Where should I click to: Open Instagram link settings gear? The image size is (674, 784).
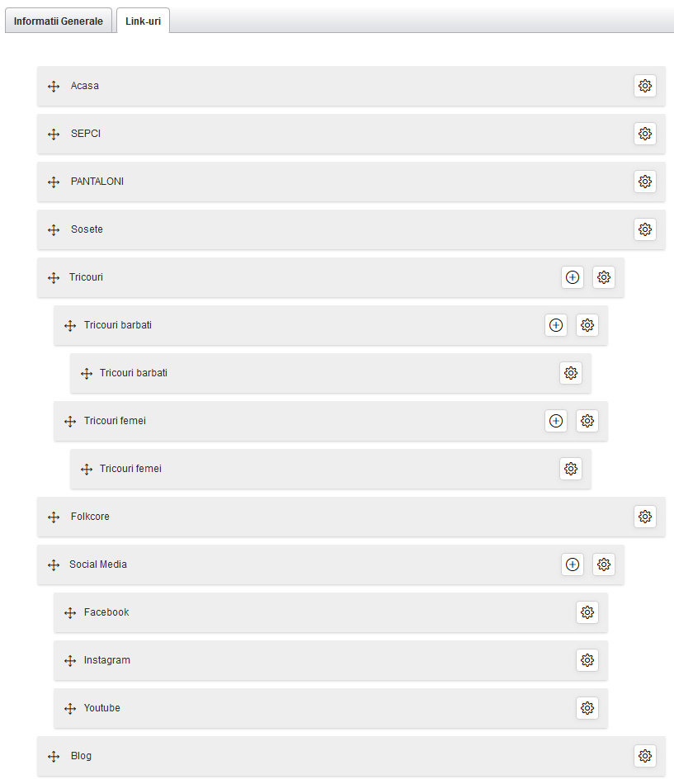coord(587,660)
